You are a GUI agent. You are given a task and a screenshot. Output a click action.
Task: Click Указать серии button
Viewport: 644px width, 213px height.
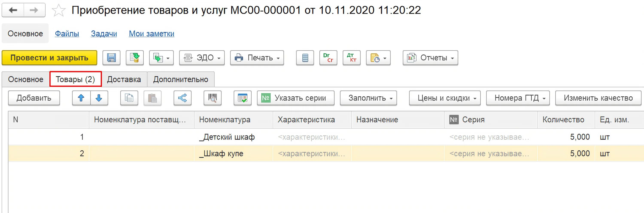tap(296, 98)
